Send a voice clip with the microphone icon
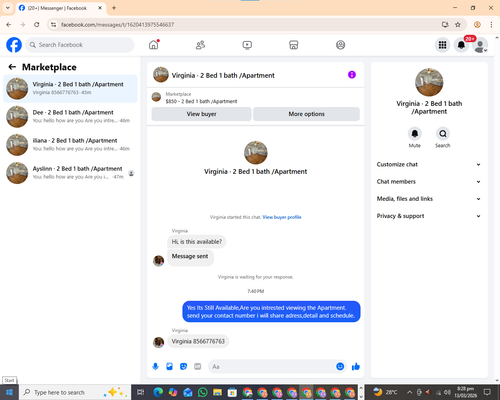This screenshot has width=500, height=400. pos(155,367)
